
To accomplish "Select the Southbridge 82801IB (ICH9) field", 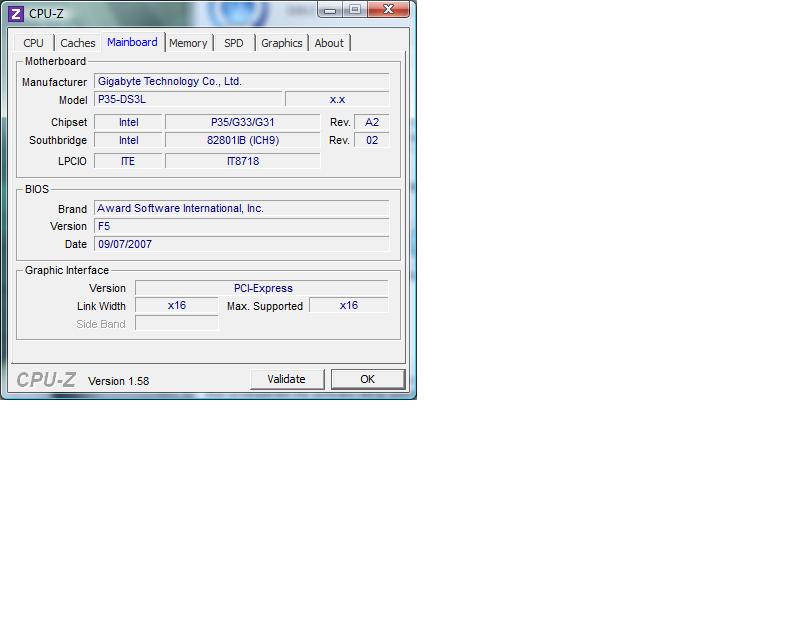I will [242, 141].
